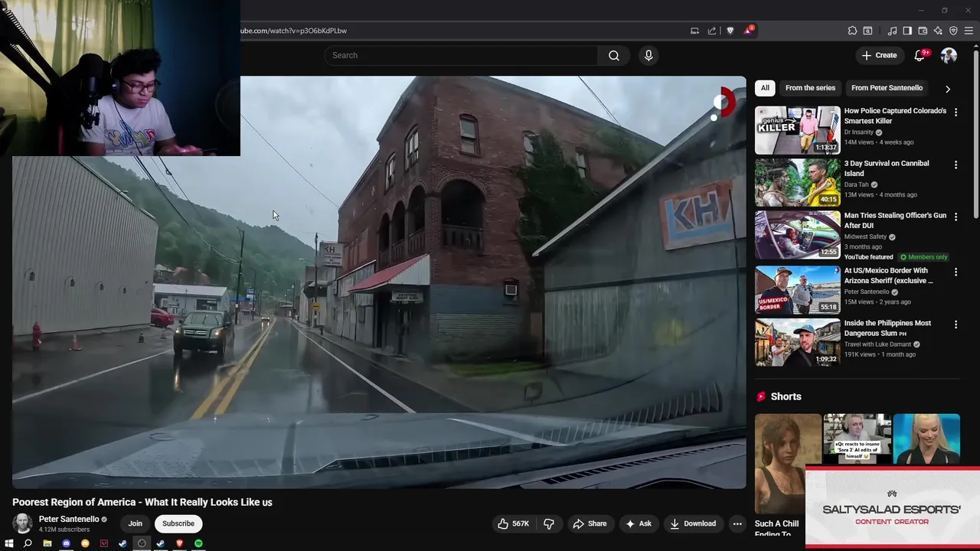Click the Join membership button
The image size is (980, 551).
pyautogui.click(x=136, y=523)
